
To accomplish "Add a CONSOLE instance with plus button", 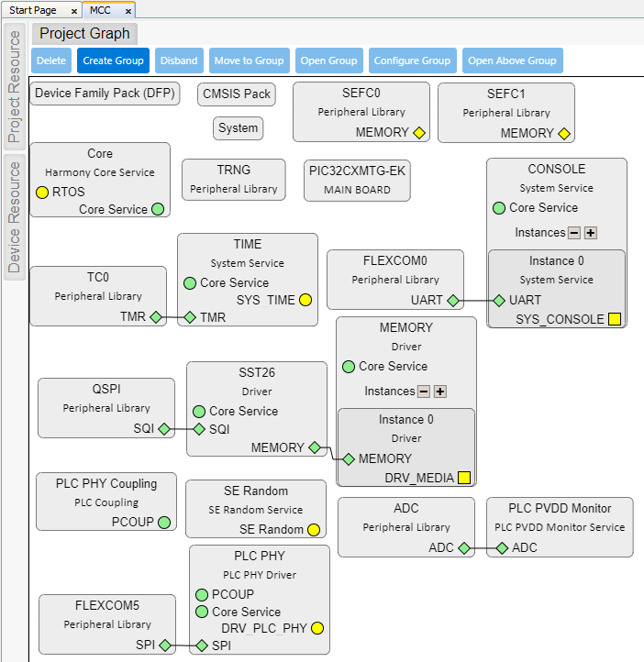I will pos(591,233).
